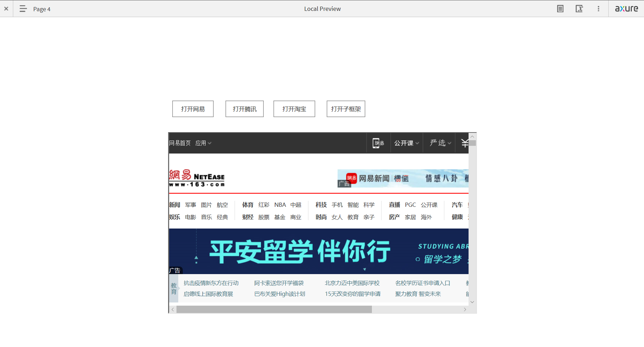The width and height of the screenshot is (644, 347).
Task: Open the 智能 navigation link
Action: [353, 205]
